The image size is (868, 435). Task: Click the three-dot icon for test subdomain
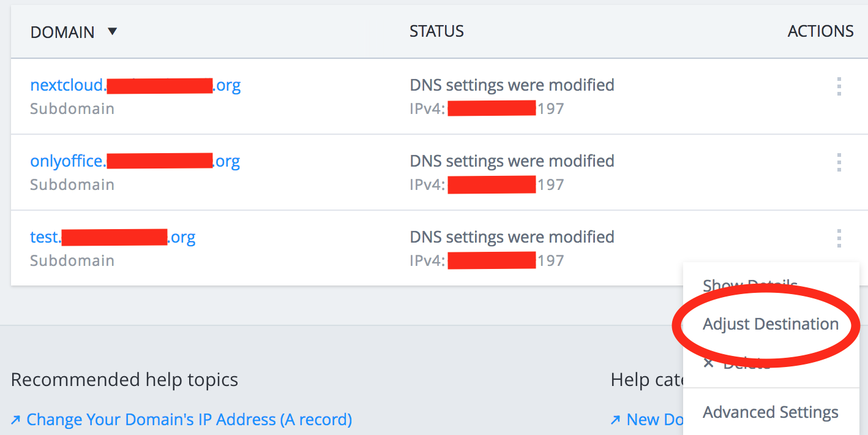tap(839, 238)
